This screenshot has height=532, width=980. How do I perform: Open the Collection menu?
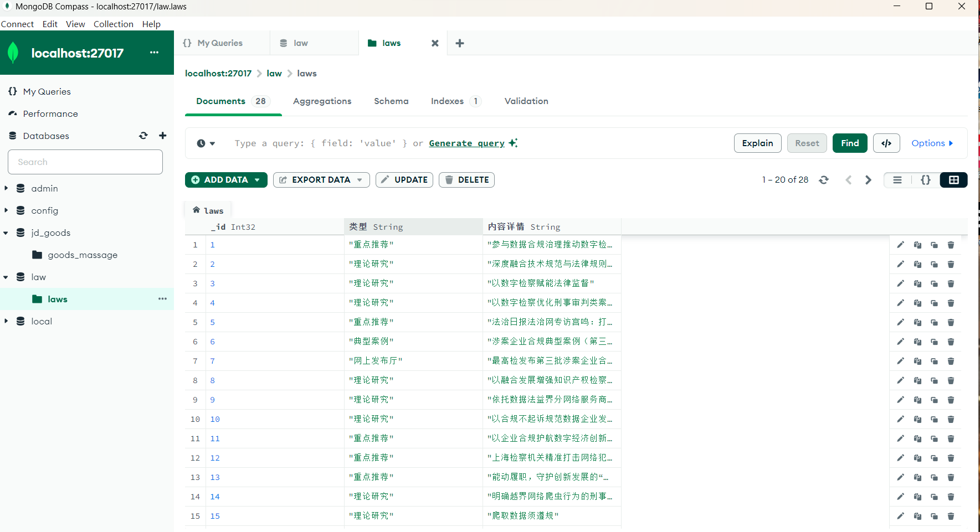click(113, 24)
